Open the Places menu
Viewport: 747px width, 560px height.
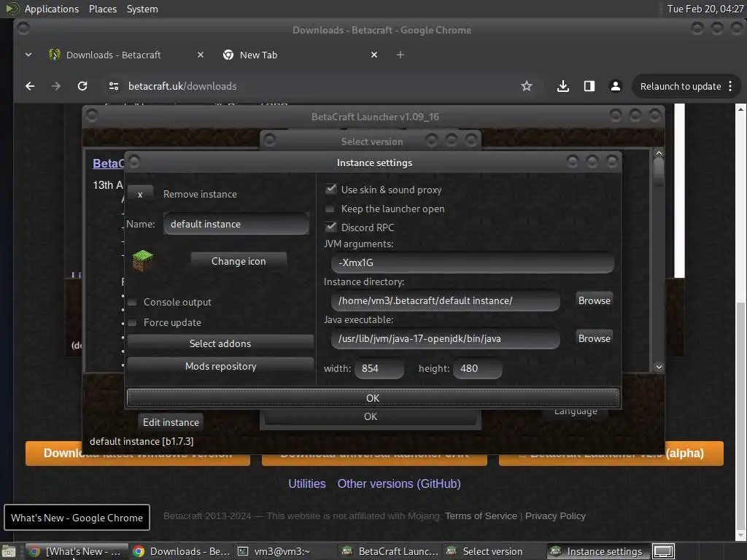pos(102,9)
